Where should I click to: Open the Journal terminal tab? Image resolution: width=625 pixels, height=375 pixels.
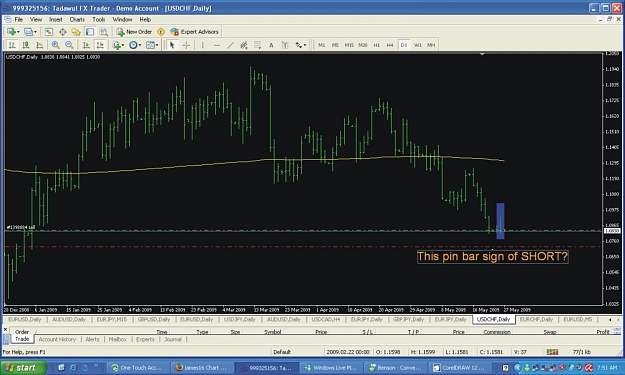pyautogui.click(x=173, y=340)
